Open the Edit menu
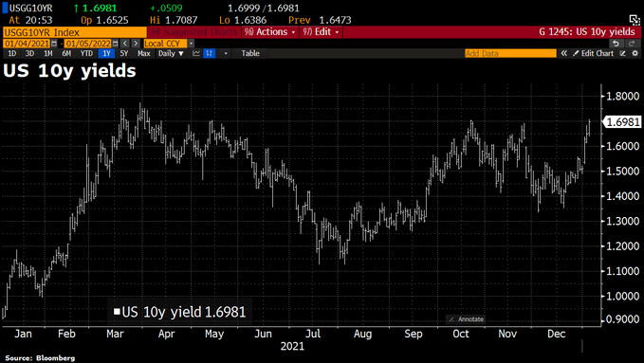Image resolution: width=644 pixels, height=363 pixels. tap(321, 32)
